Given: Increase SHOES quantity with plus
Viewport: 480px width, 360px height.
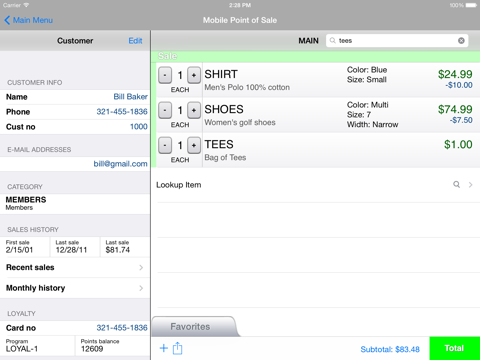Looking at the screenshot, I should [x=194, y=110].
